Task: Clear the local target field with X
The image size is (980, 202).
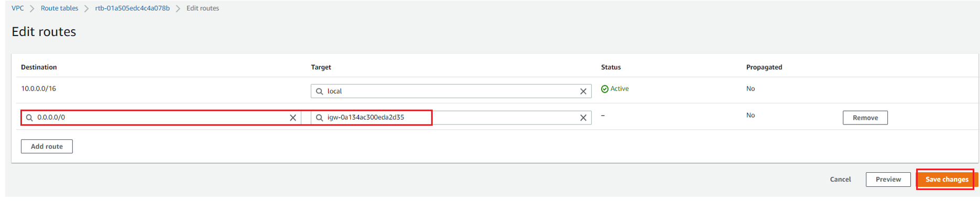Action: click(x=583, y=91)
